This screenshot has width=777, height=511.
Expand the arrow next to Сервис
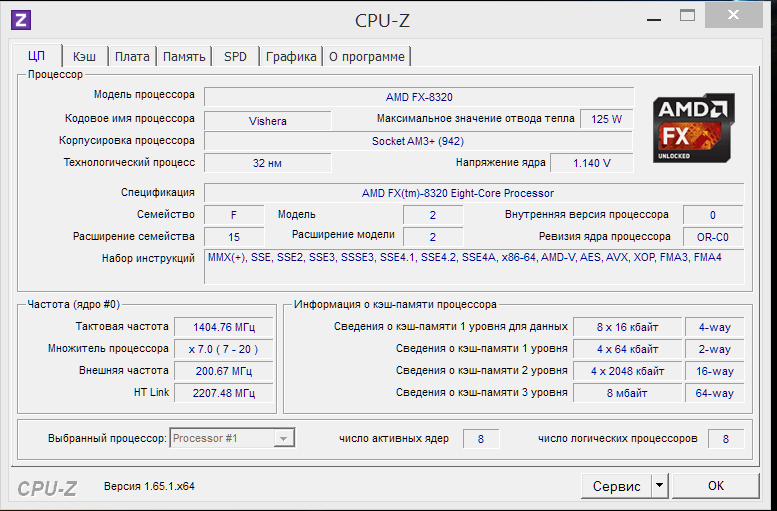[x=659, y=486]
